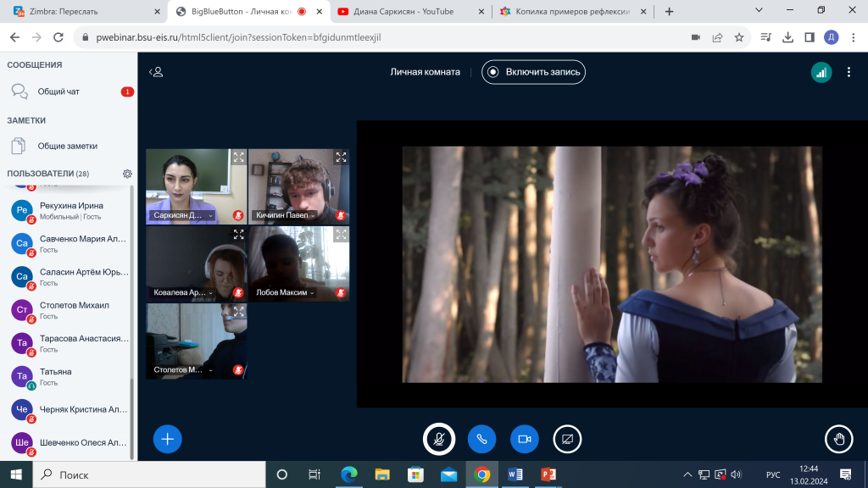Open Саркисян webcam name dropdown

point(183,215)
